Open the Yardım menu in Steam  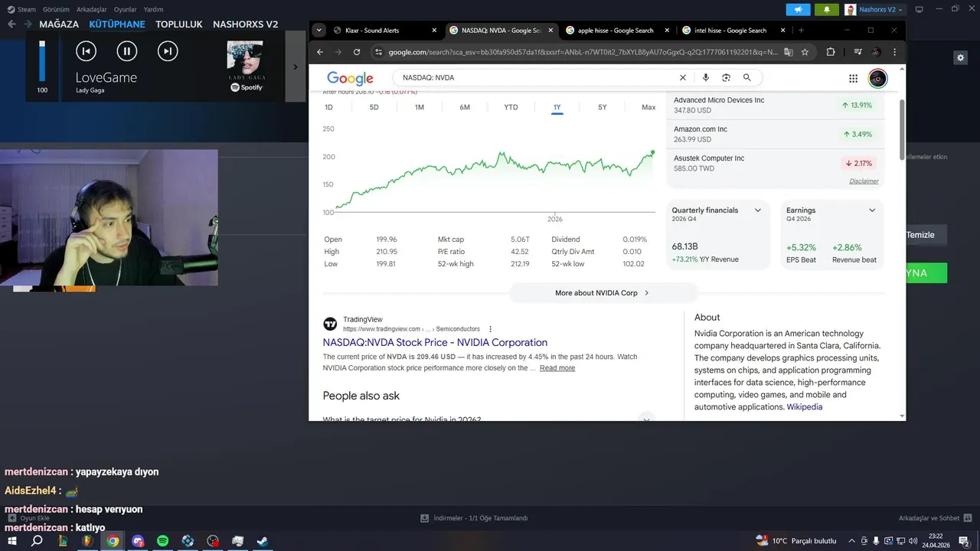(x=153, y=9)
